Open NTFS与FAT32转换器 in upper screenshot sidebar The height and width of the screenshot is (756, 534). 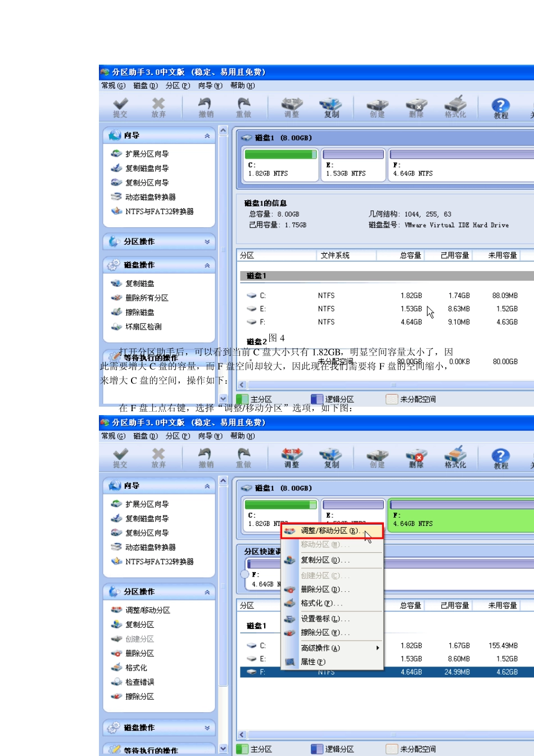coord(152,211)
